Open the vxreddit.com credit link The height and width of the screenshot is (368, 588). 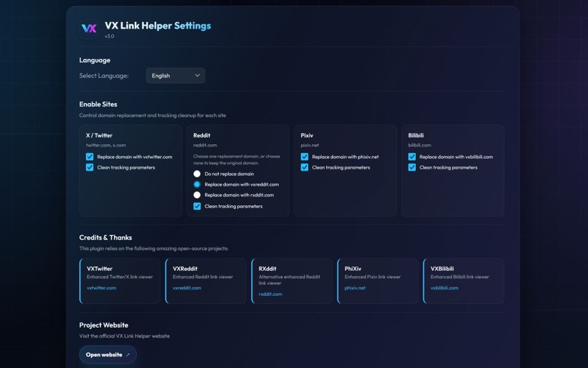(187, 288)
